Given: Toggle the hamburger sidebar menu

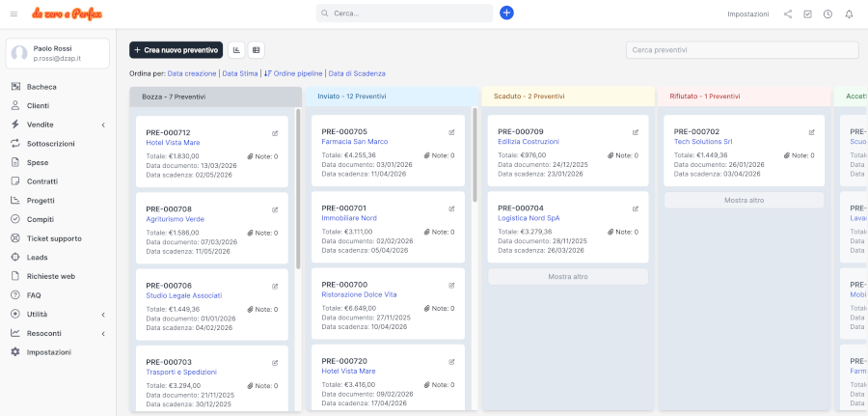Looking at the screenshot, I should [x=14, y=14].
